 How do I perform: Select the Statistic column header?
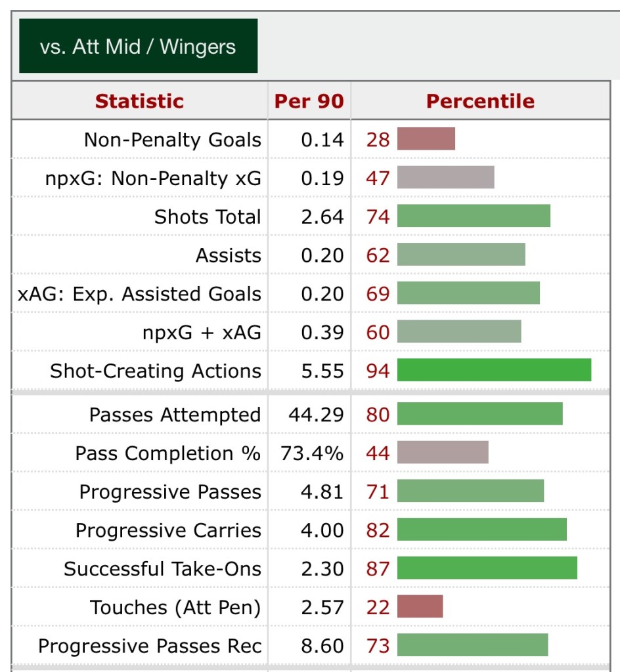[139, 101]
